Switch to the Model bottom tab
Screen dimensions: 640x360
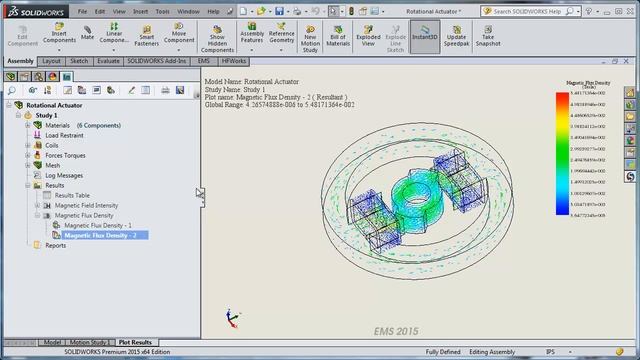tap(52, 342)
